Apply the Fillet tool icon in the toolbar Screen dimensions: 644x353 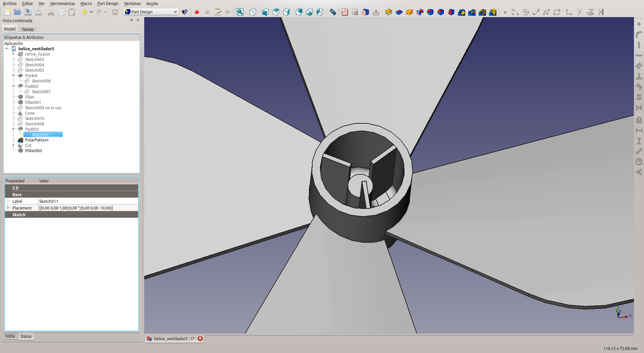coord(430,12)
